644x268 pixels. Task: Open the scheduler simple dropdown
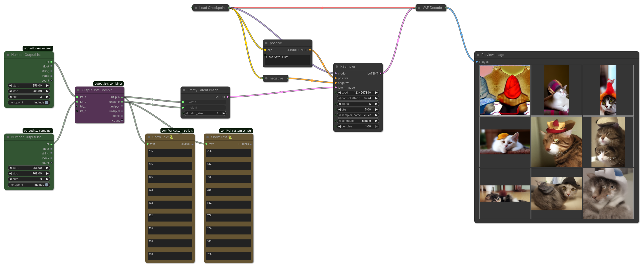click(x=358, y=121)
